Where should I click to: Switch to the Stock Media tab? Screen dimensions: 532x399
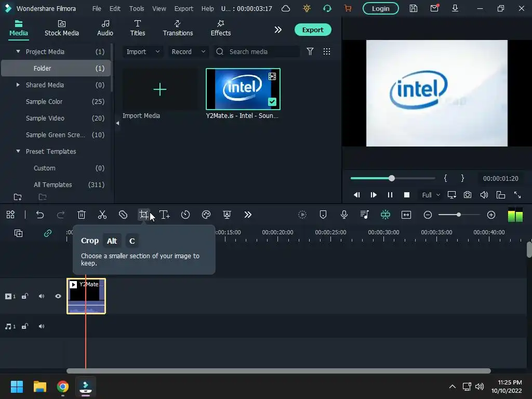(62, 28)
